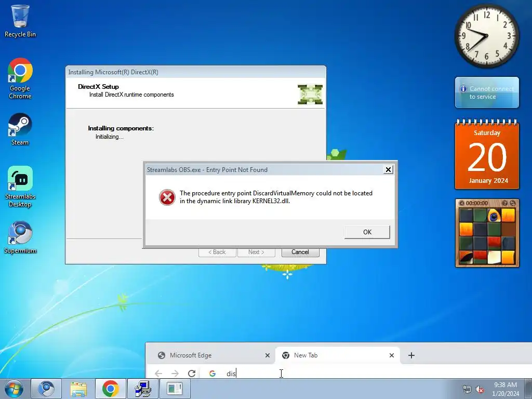
Task: Click the picture puzzle solve icon at top right
Action: 513,203
